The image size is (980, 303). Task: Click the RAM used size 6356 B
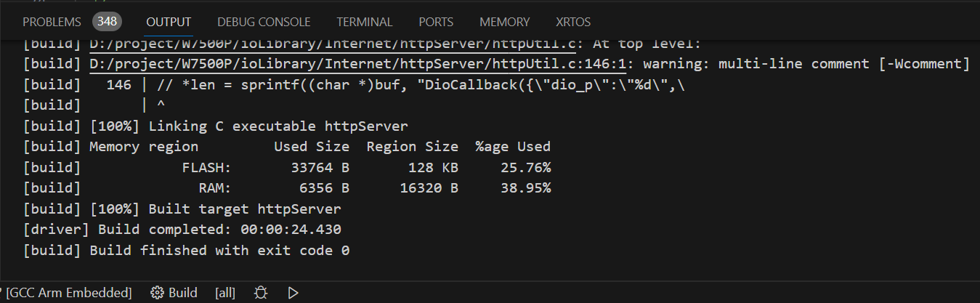tap(324, 188)
